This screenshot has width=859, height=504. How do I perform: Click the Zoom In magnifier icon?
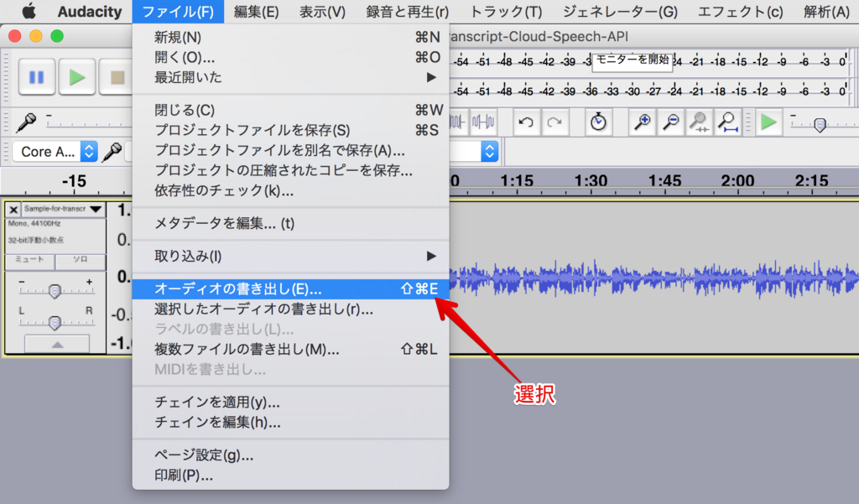point(642,122)
